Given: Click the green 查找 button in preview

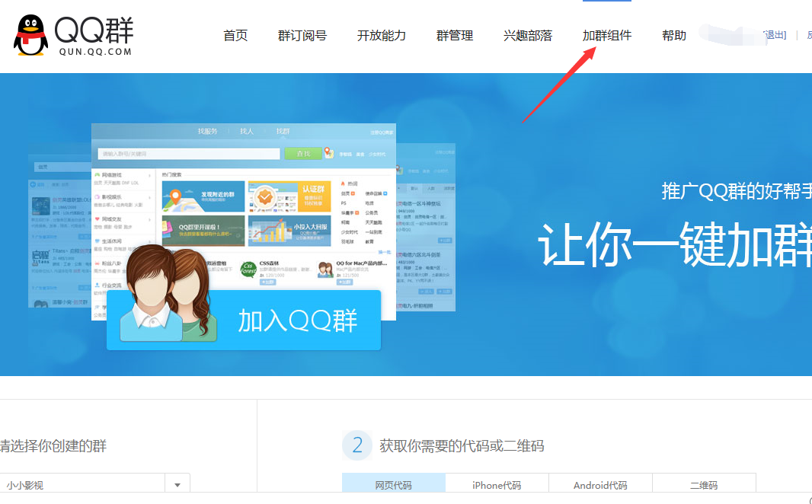Looking at the screenshot, I should tap(303, 154).
